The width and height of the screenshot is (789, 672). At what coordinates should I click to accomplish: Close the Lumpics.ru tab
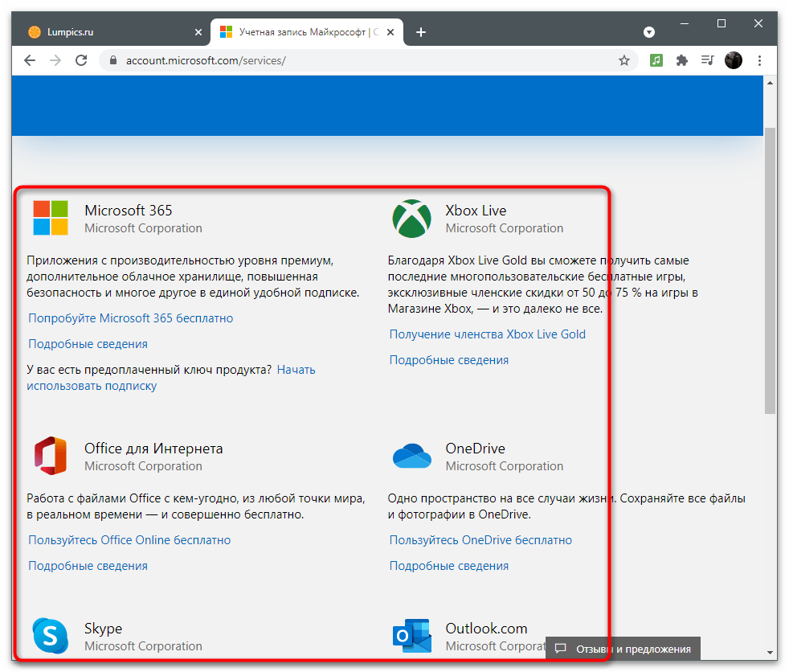[198, 32]
